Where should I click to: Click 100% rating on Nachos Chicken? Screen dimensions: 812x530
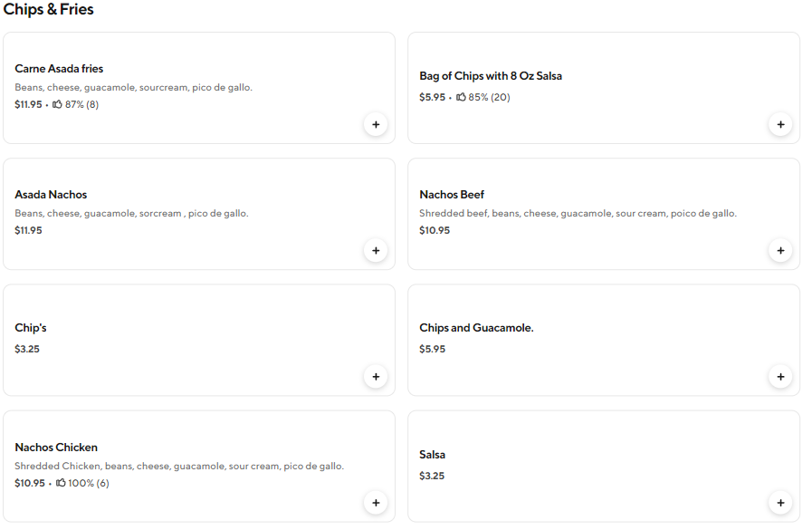pos(82,484)
